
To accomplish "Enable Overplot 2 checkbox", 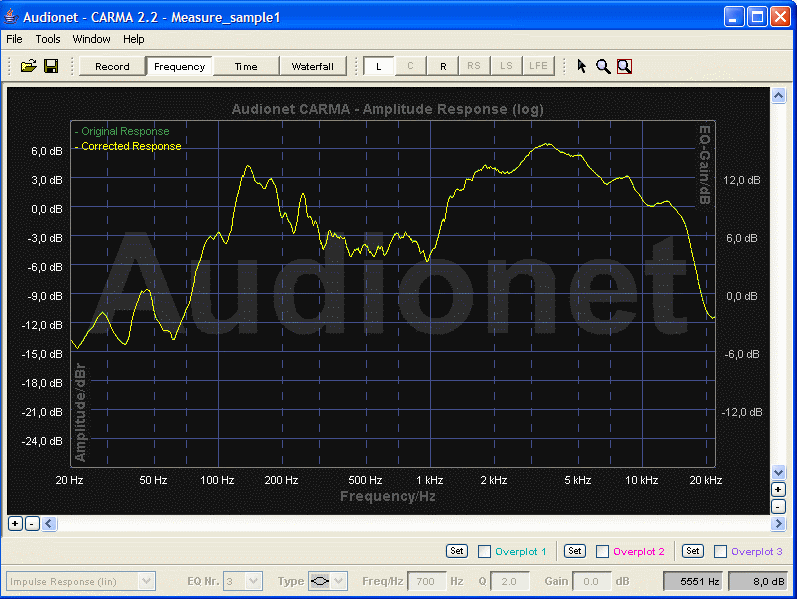I will [x=602, y=551].
